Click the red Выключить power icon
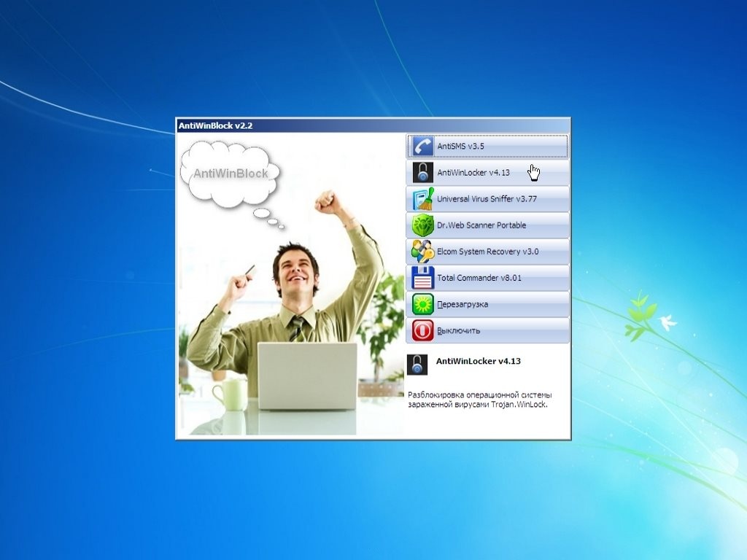Screen dimensions: 747x560 [x=423, y=330]
